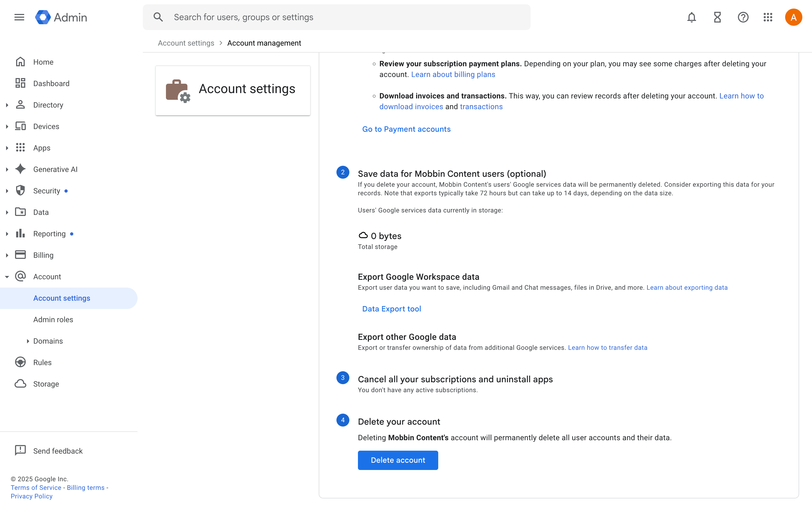
Task: Open the Data Export tool link
Action: click(x=391, y=309)
